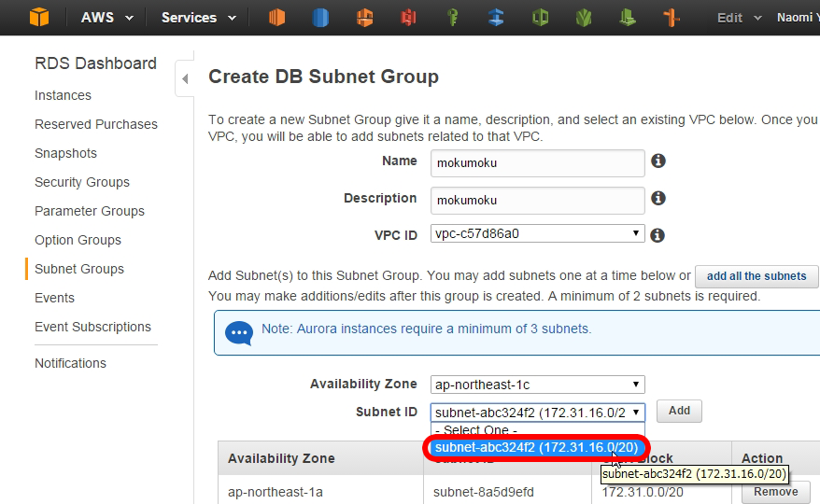820x504 pixels.
Task: Open the red S3 shortcut icon
Action: point(408,18)
